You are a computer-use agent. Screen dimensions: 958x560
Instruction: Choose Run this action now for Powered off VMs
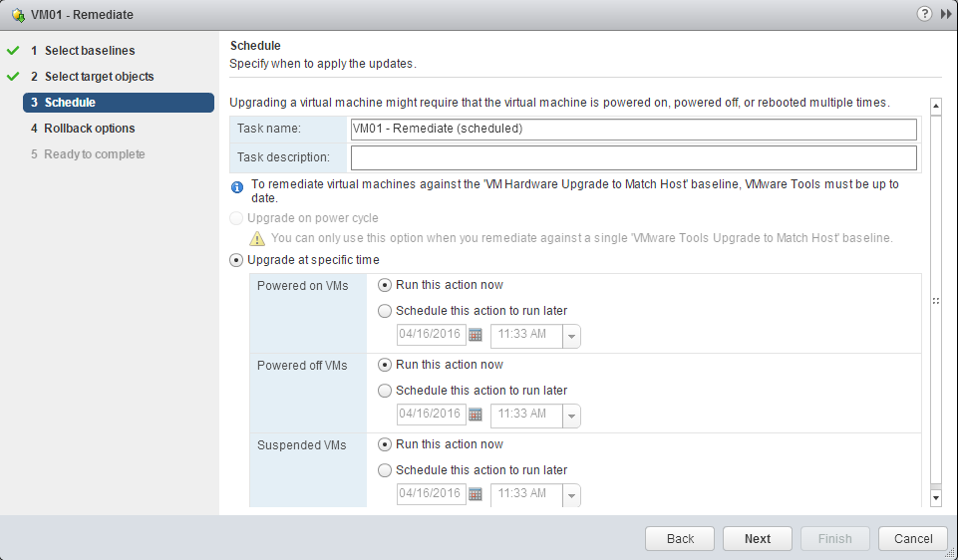point(385,365)
